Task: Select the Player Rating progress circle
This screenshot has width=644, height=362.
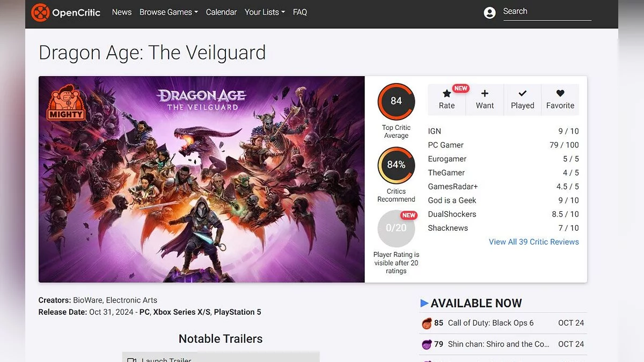Action: 396,228
